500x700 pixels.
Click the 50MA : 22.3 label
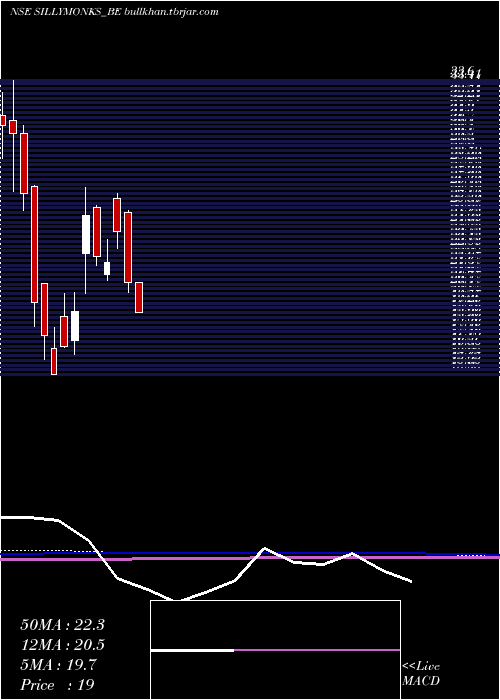62,625
